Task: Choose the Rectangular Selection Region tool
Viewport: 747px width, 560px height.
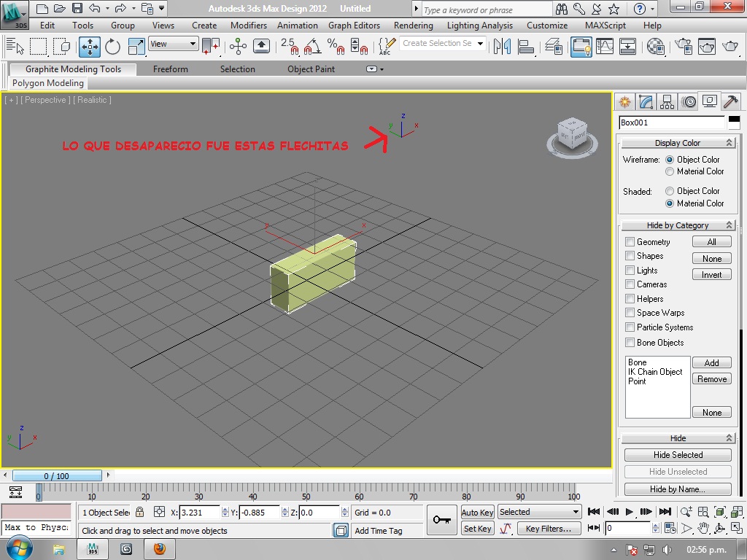Action: point(38,47)
